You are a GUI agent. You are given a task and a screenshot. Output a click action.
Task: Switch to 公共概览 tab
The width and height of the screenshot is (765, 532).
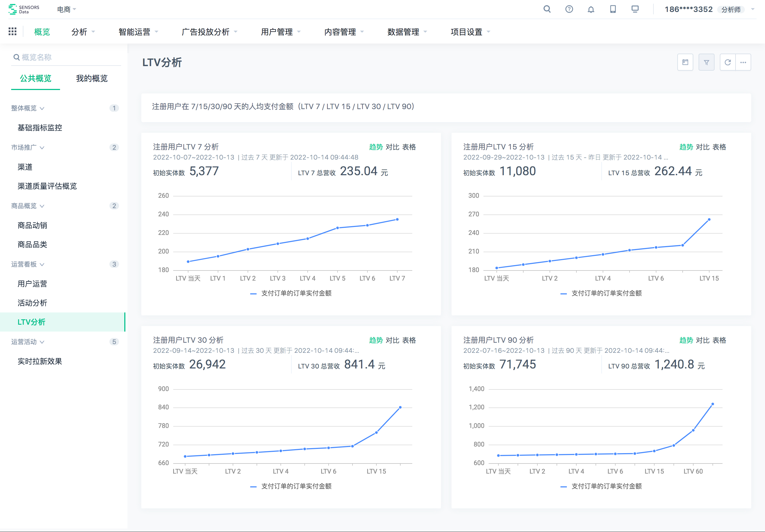pyautogui.click(x=35, y=79)
